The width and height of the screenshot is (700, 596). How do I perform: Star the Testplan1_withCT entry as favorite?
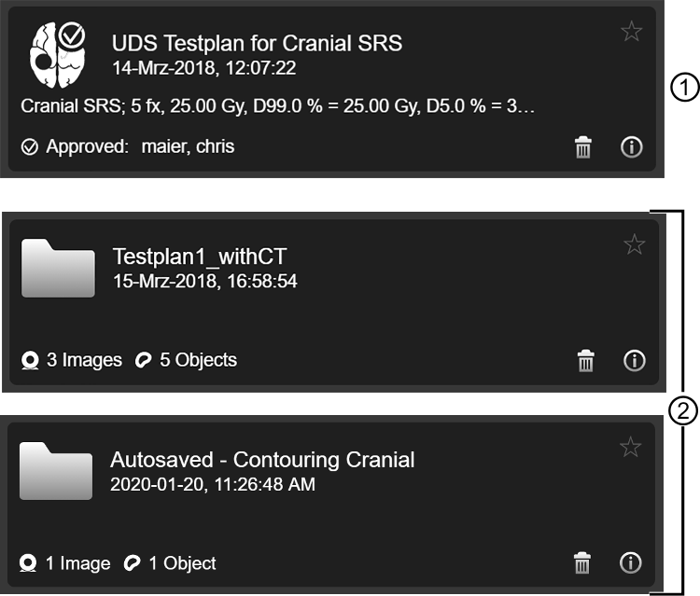634,244
